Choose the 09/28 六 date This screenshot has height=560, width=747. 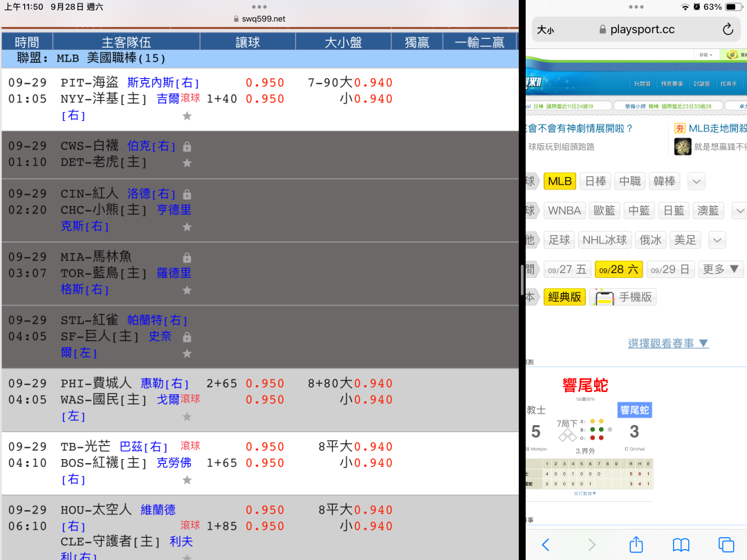coord(618,270)
